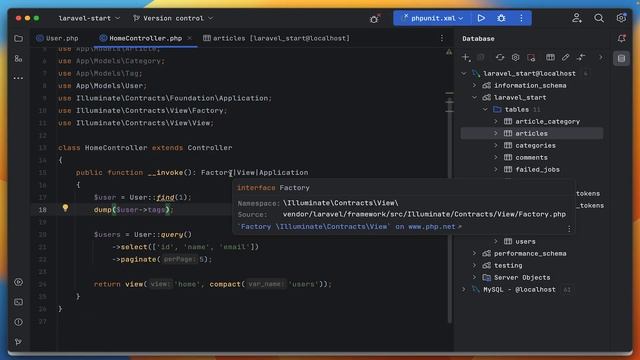The height and width of the screenshot is (360, 640).
Task: Open table editor icon in Database toolbar
Action: point(550,58)
